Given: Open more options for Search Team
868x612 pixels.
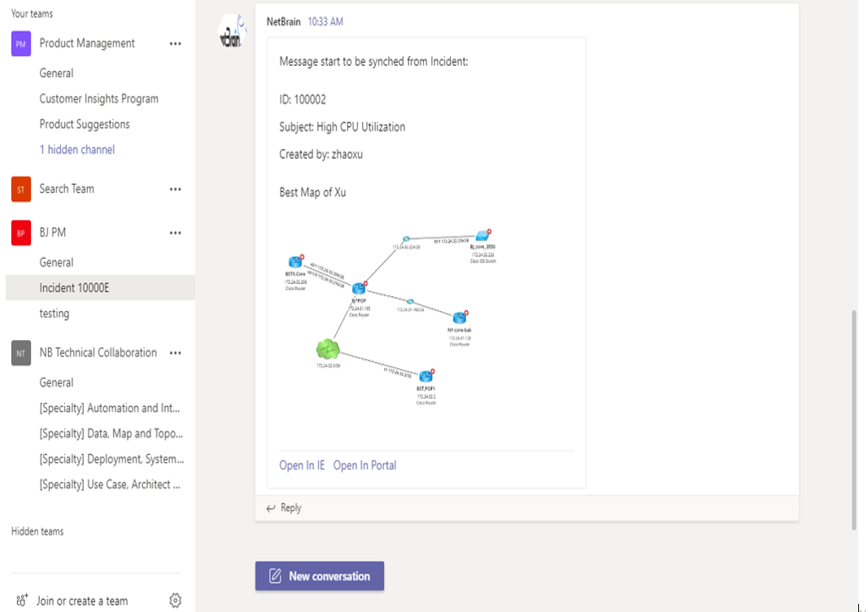Looking at the screenshot, I should coord(175,190).
